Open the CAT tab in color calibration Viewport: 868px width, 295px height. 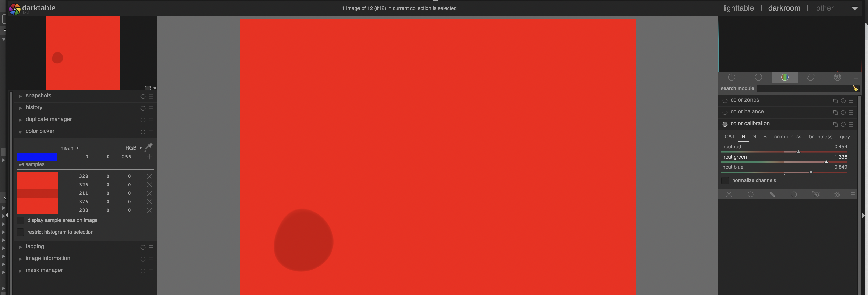(x=729, y=136)
